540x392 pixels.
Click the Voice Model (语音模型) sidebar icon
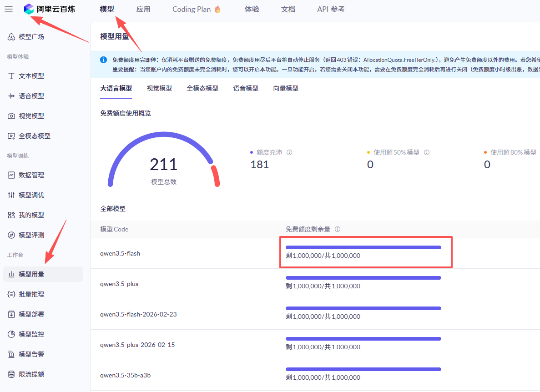pos(11,96)
